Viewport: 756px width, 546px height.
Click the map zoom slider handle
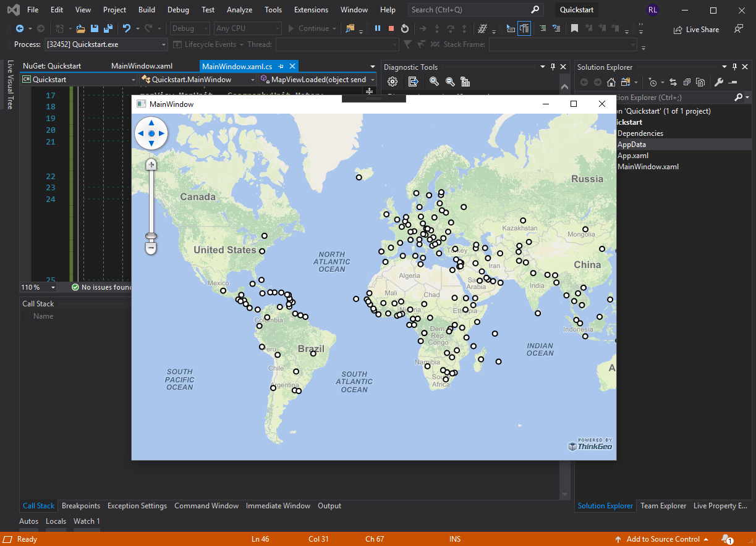(x=151, y=237)
